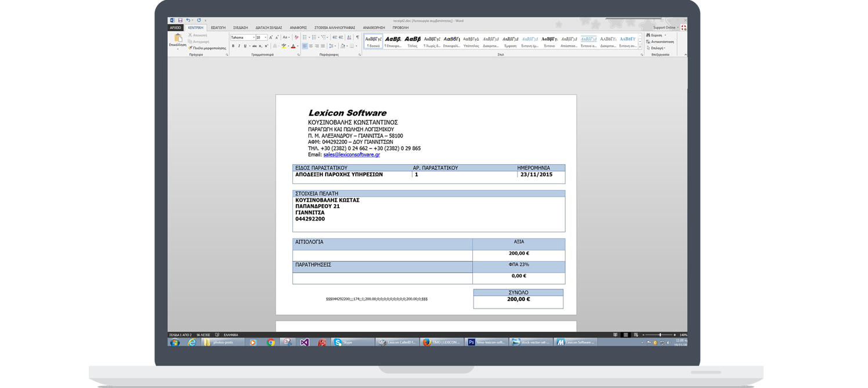Underline the selected text

[x=245, y=46]
